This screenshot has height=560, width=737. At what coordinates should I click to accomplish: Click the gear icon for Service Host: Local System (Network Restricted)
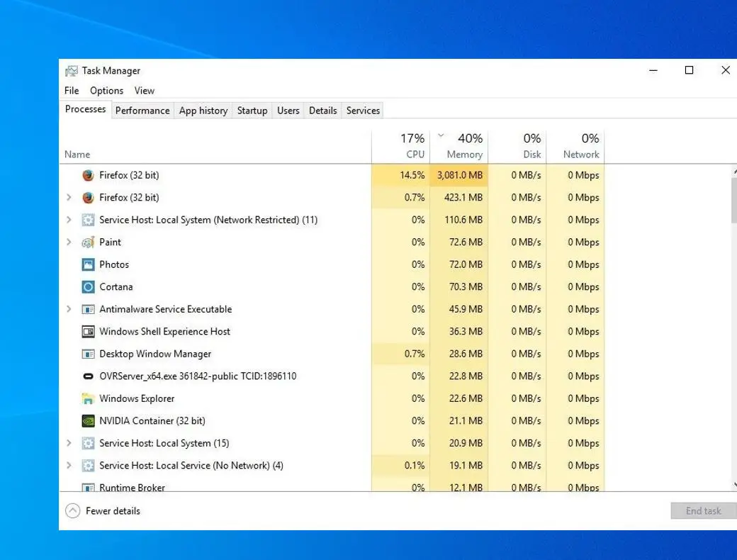tap(88, 220)
